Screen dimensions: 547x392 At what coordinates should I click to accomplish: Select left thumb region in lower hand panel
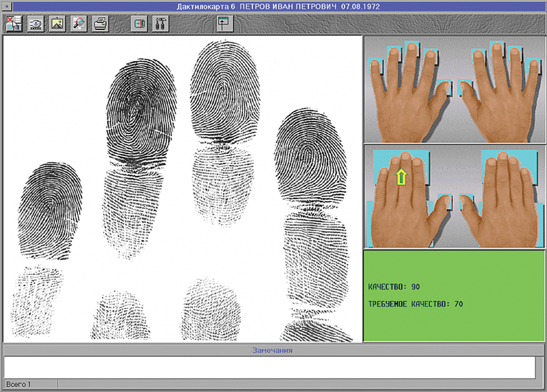[444, 201]
